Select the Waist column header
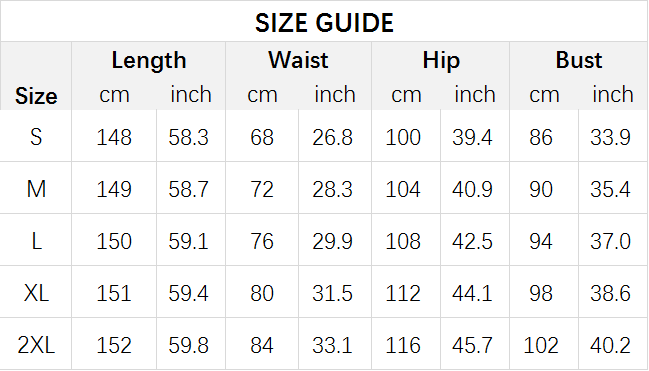 (298, 60)
